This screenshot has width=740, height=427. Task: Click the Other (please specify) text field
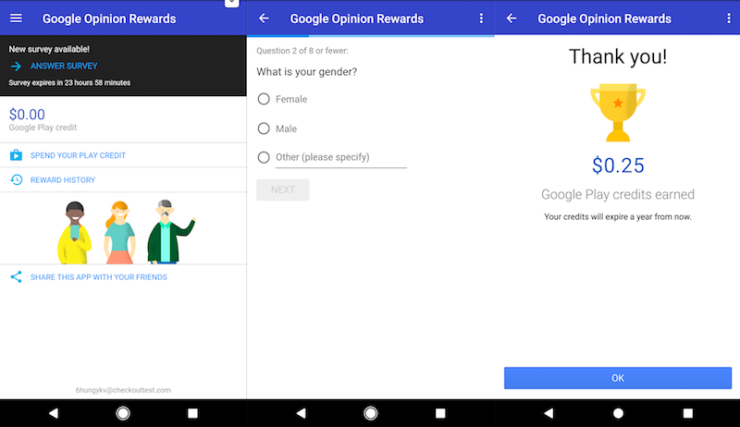(x=341, y=158)
